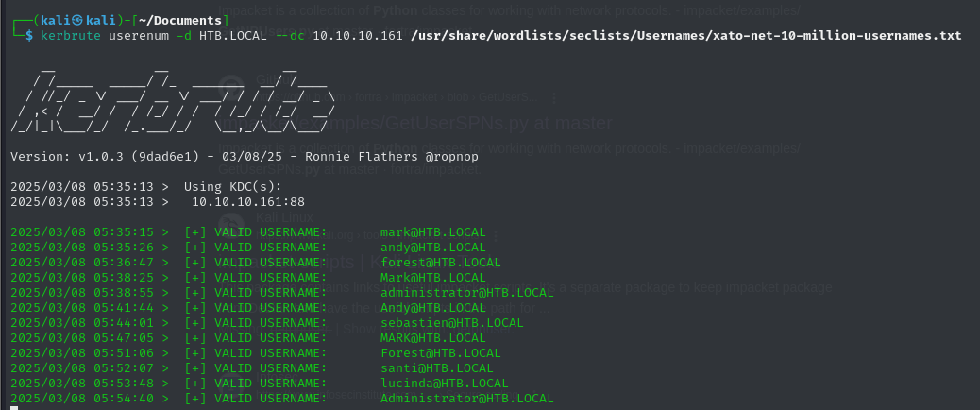Select the santi@HTB.LOCAL username
Screen dimensions: 980x410
point(437,368)
